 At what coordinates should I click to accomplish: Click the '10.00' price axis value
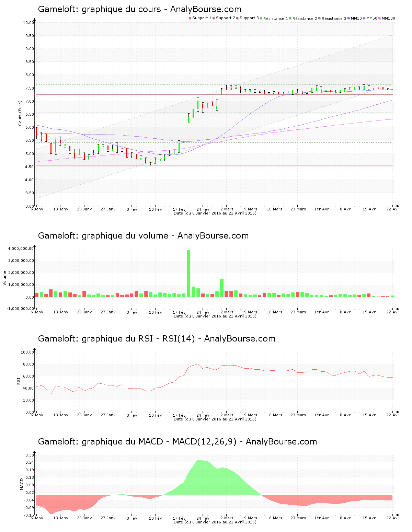28,23
